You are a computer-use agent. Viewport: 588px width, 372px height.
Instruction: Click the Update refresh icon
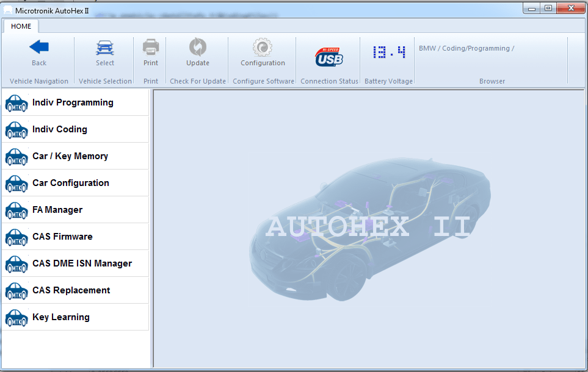[198, 47]
